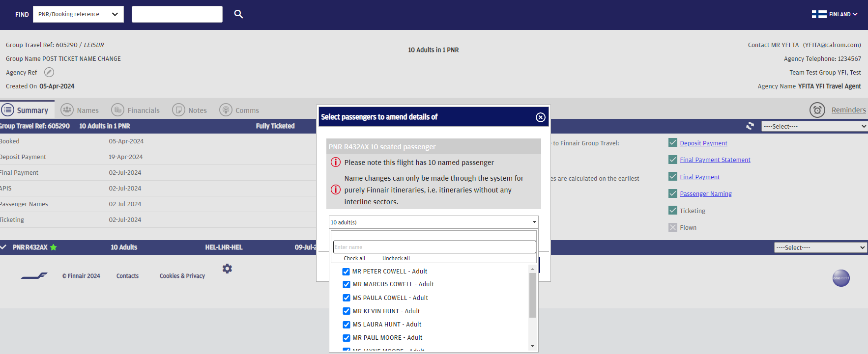
Task: Click the FIND search text field
Action: coord(177,14)
